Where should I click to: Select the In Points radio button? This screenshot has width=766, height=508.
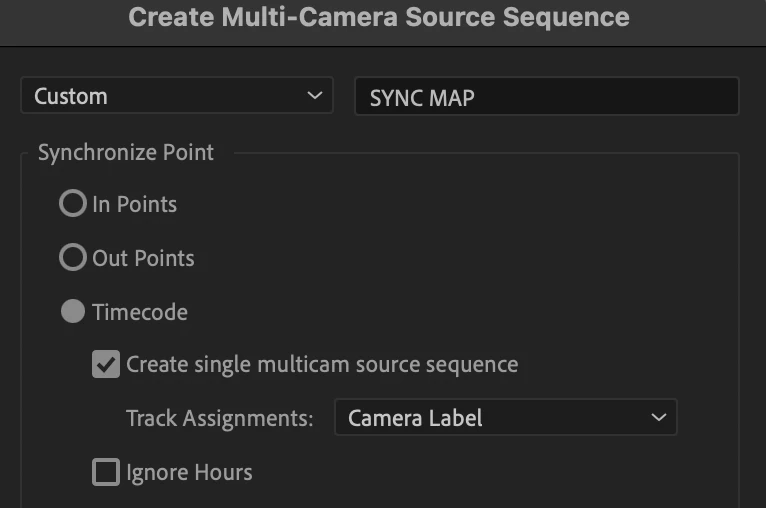[73, 204]
